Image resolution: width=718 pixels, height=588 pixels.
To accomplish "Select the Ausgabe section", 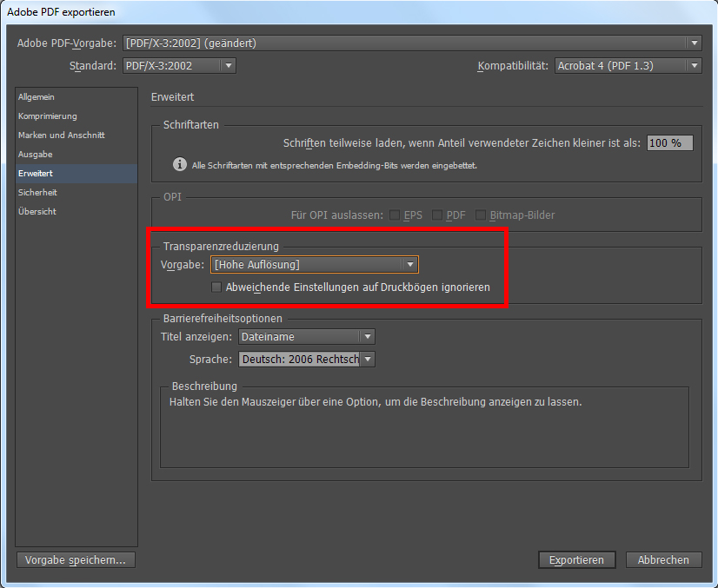I will click(x=36, y=155).
